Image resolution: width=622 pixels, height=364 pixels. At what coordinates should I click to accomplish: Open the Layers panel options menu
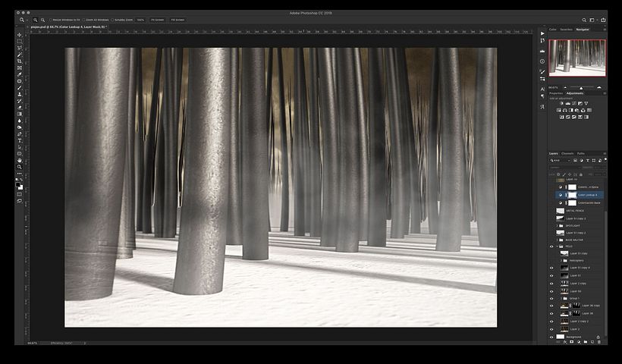[605, 153]
